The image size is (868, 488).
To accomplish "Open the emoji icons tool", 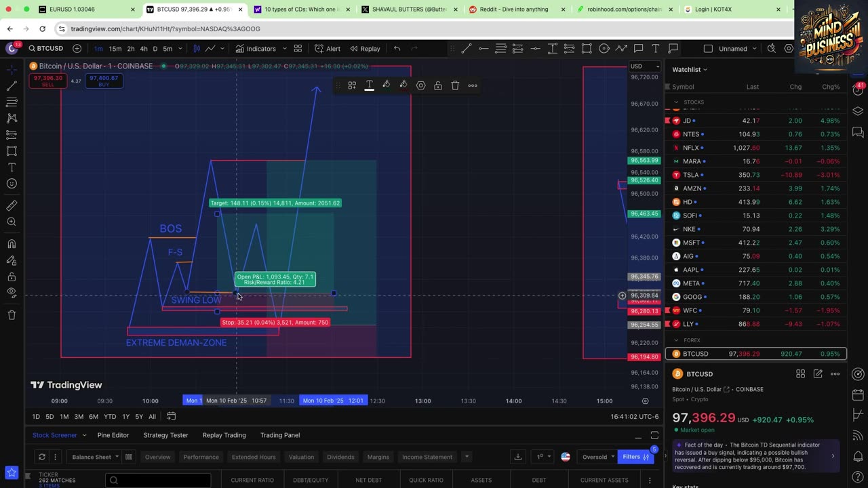I will pos(12,184).
